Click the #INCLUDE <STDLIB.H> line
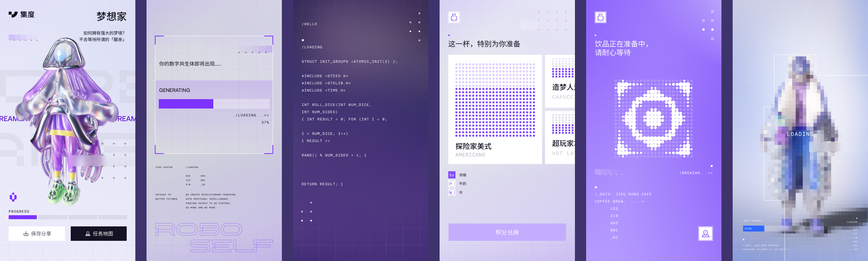 coord(326,83)
